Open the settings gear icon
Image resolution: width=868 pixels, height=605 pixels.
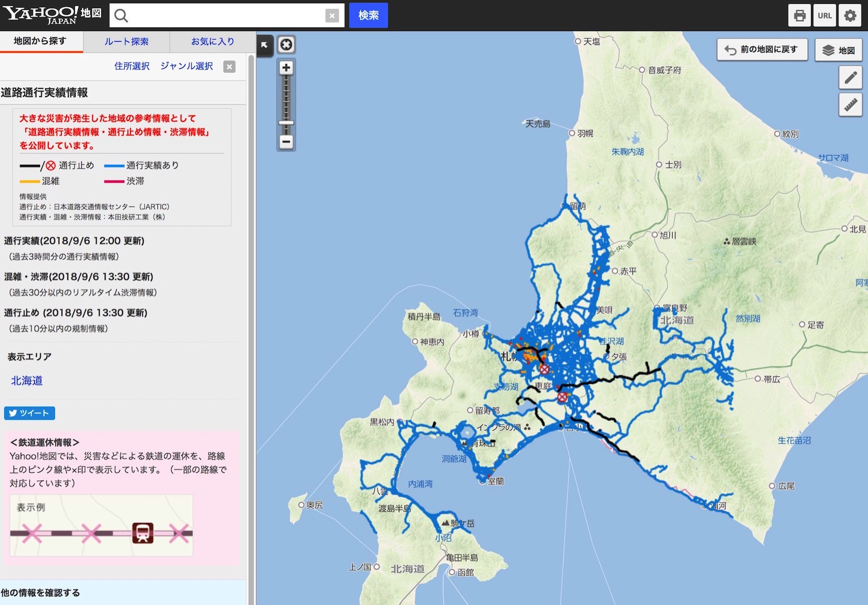[850, 15]
